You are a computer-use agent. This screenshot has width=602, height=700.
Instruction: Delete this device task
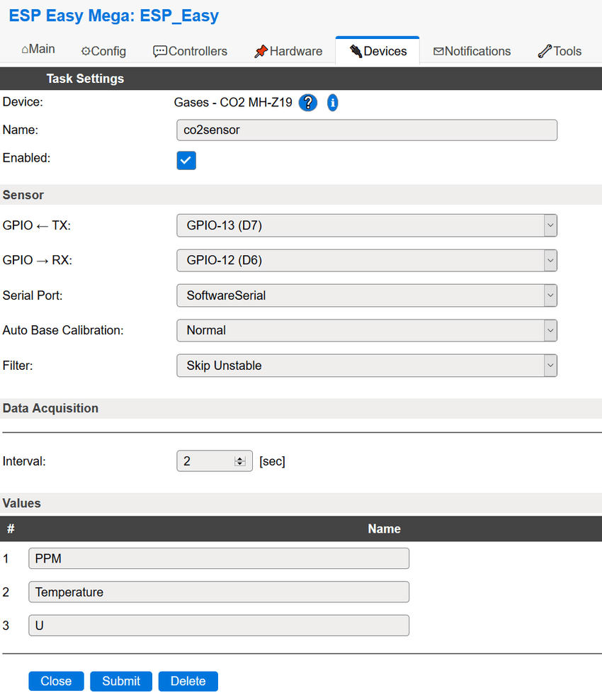188,682
